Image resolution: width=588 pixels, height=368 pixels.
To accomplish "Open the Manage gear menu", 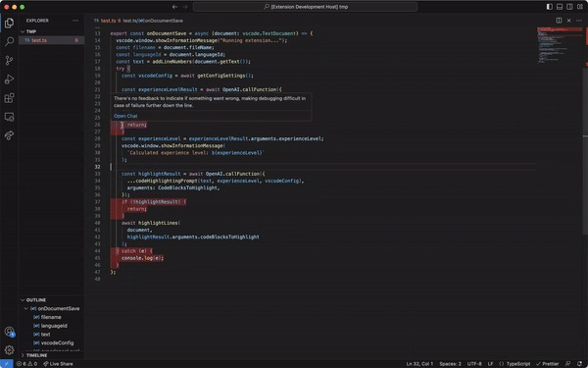I will pyautogui.click(x=9, y=350).
